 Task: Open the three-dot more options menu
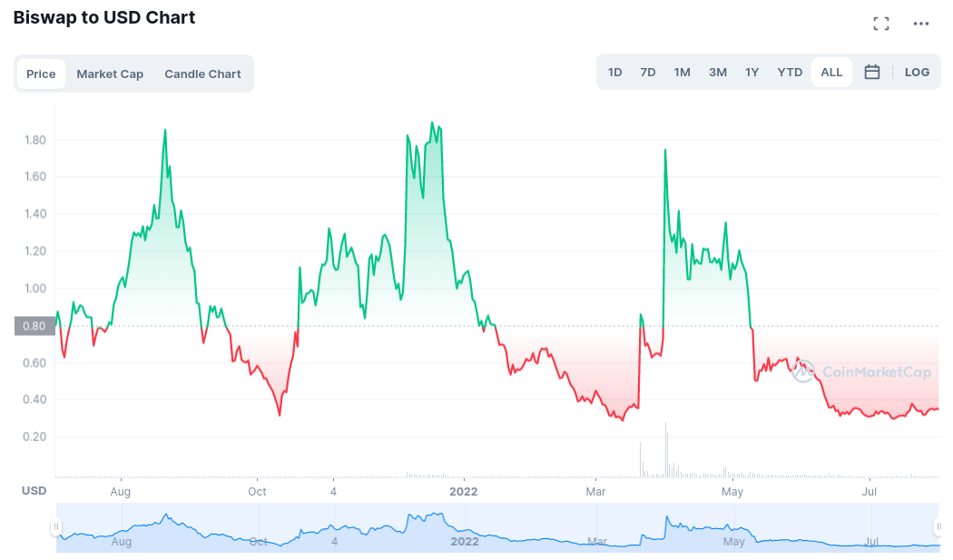[921, 24]
